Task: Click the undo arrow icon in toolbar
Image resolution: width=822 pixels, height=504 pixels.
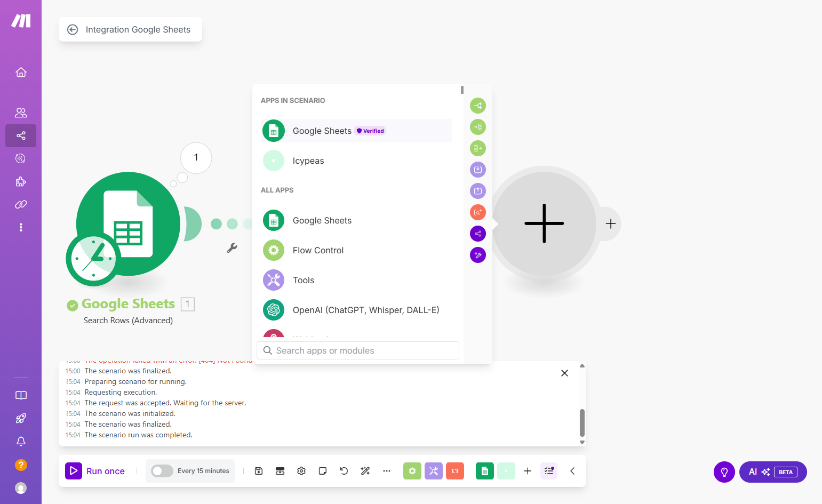Action: pyautogui.click(x=344, y=471)
